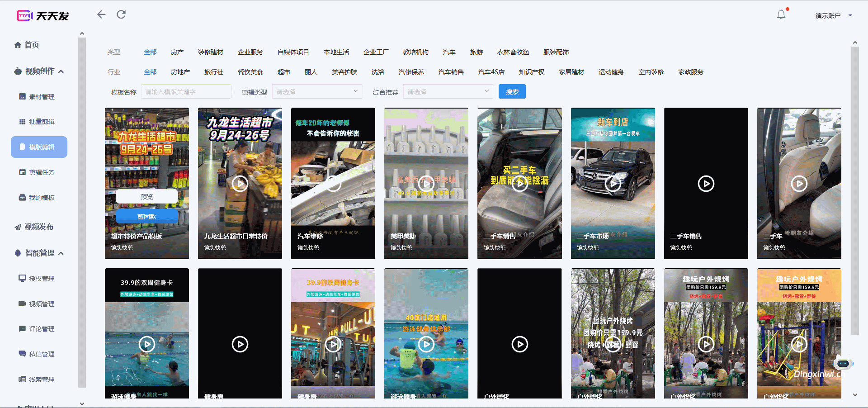Filter industry by 餐饮美食
868x408 pixels.
(x=250, y=72)
